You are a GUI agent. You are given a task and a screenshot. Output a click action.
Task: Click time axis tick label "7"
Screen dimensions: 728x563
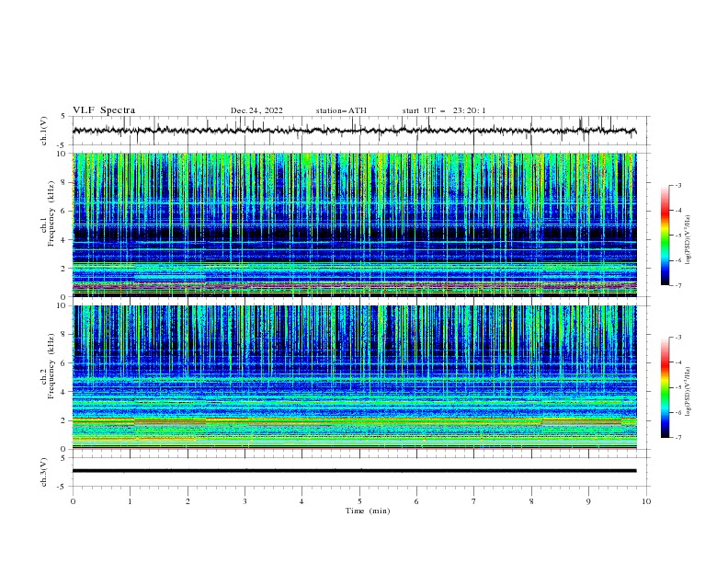coord(474,501)
